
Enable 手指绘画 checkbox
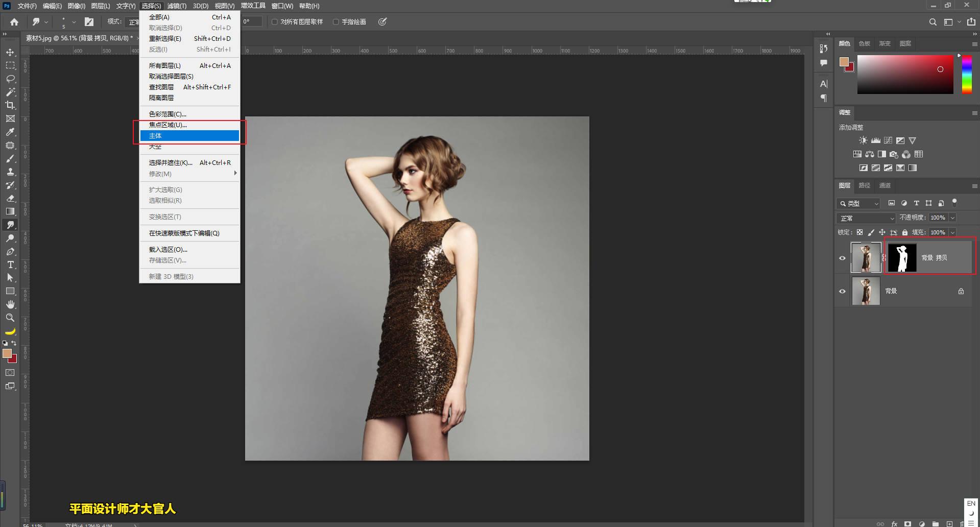point(336,22)
